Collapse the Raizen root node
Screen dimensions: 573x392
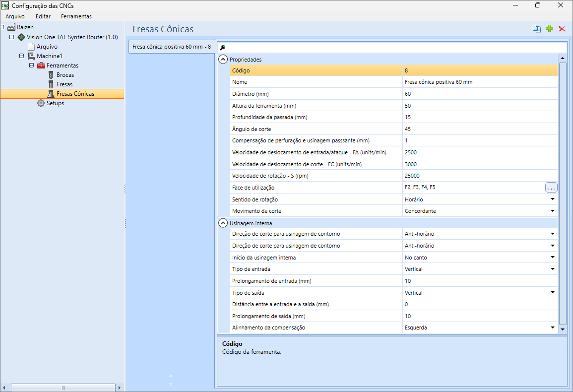click(x=2, y=27)
